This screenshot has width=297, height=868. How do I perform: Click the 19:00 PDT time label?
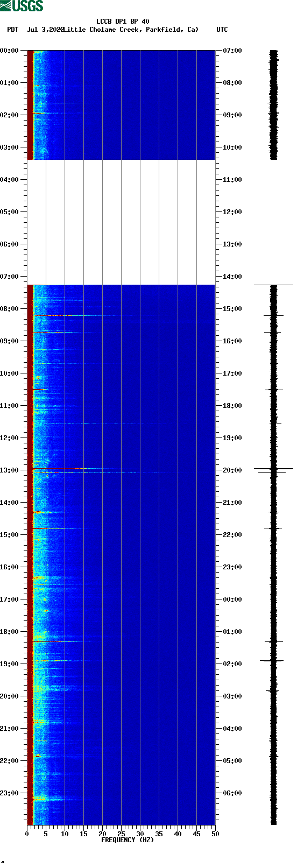10,664
